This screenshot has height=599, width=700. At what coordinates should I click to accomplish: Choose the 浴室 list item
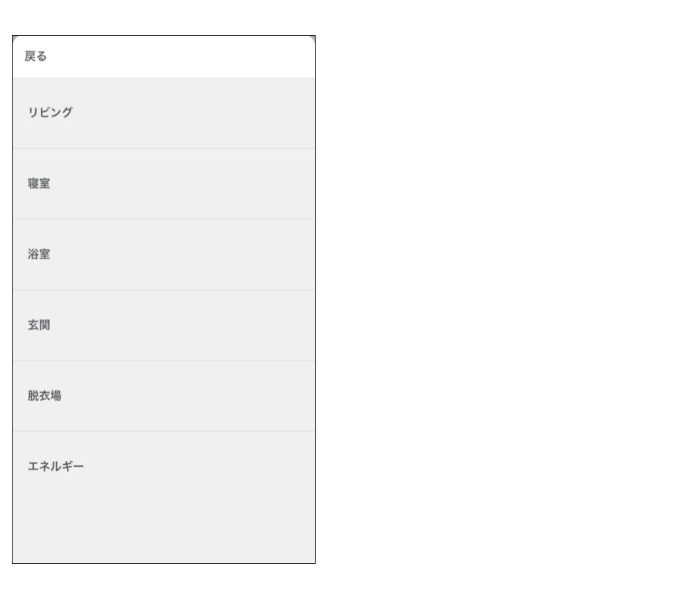point(39,255)
